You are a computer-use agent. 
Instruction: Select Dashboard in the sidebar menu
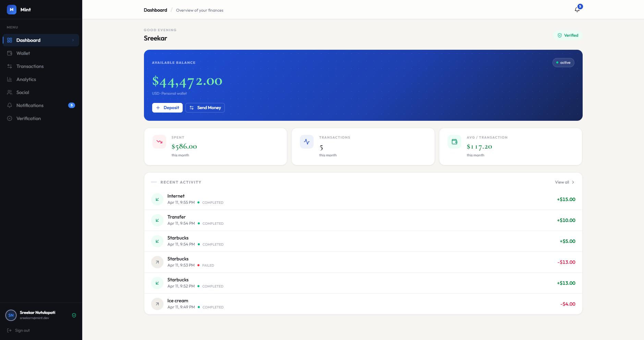tap(41, 40)
